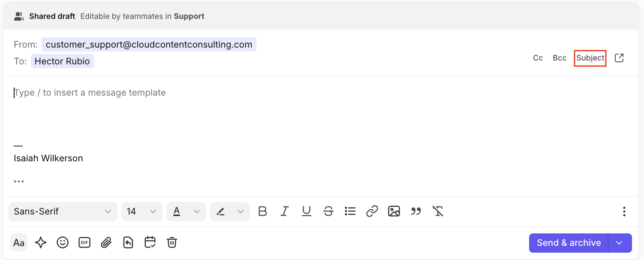This screenshot has width=644, height=260.
Task: Click the Send & archive button
Action: coord(569,243)
